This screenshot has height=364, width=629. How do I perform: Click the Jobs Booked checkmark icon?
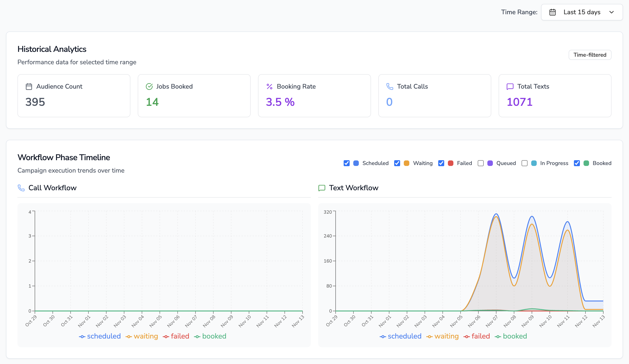(149, 86)
